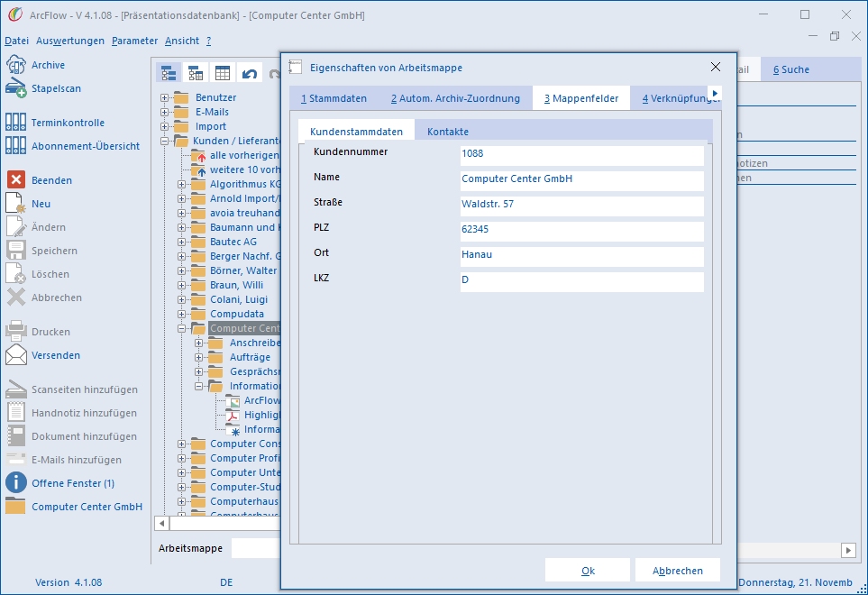The image size is (868, 595).
Task: Expand the Aufträge subfolder
Action: [x=198, y=358]
